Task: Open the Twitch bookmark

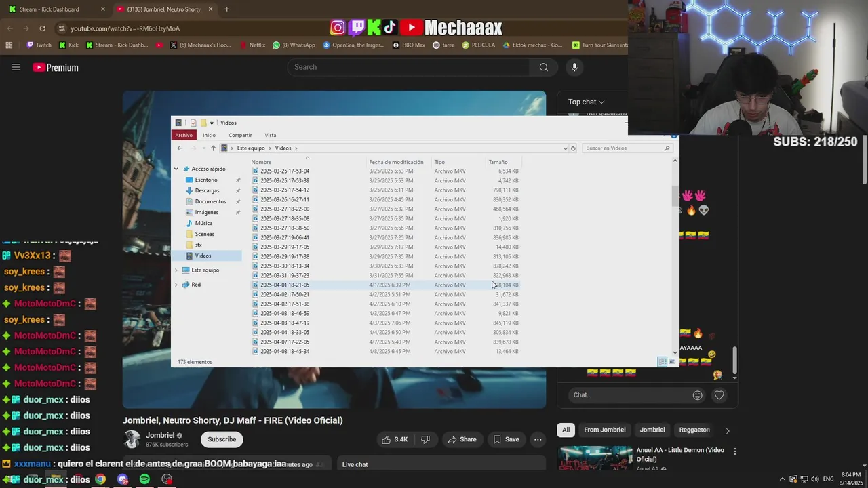Action: click(x=39, y=45)
